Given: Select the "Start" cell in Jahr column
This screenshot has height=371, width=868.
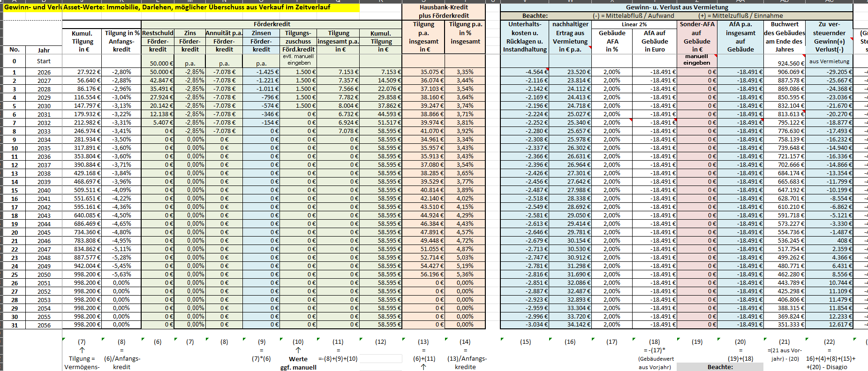Looking at the screenshot, I should pos(44,61).
